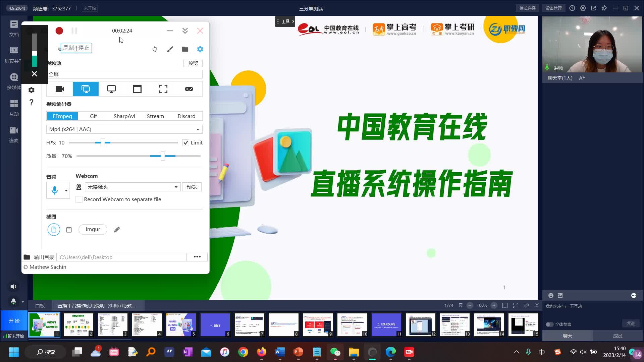Image resolution: width=644 pixels, height=362 pixels.
Task: Choose the FFmpeg encoder tab
Action: coord(62,116)
